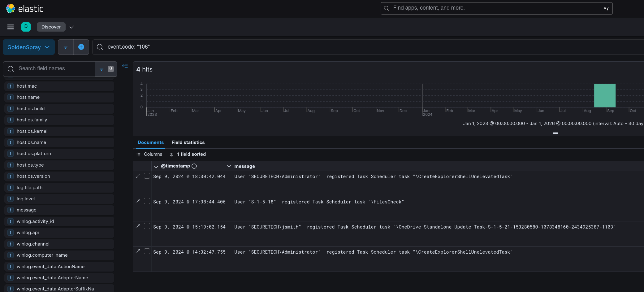The image size is (644, 292).
Task: Select checkbox for 18:30:42.044 log entry
Action: tap(147, 176)
